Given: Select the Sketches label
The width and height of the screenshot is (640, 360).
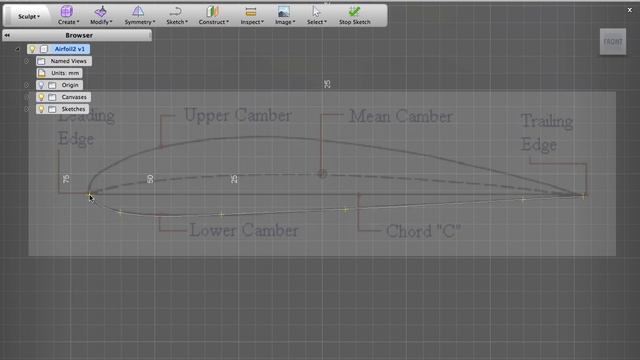Looking at the screenshot, I should (73, 109).
